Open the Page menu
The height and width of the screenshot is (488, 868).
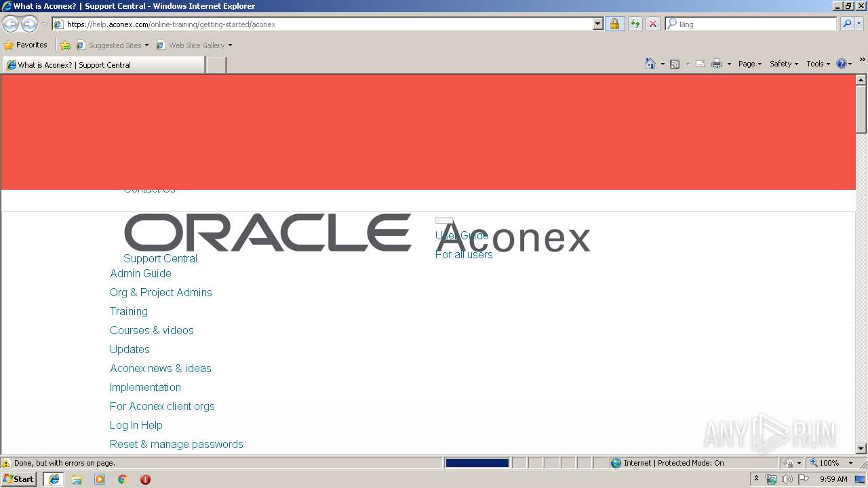click(750, 64)
